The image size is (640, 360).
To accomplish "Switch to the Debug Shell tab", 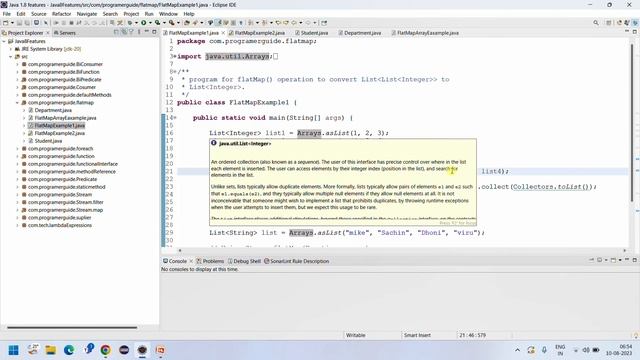I will point(244,261).
